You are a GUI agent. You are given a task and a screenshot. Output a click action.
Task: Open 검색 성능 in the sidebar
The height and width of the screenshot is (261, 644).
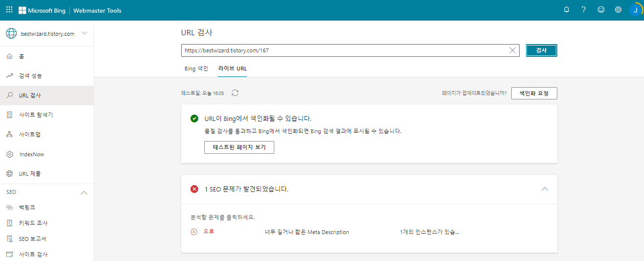(47, 76)
